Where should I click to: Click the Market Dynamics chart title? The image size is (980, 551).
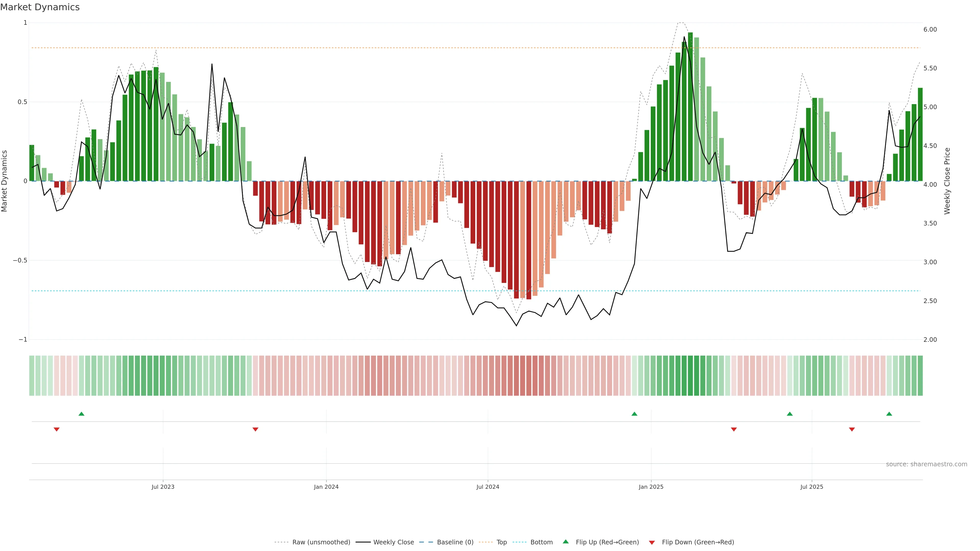tap(40, 7)
